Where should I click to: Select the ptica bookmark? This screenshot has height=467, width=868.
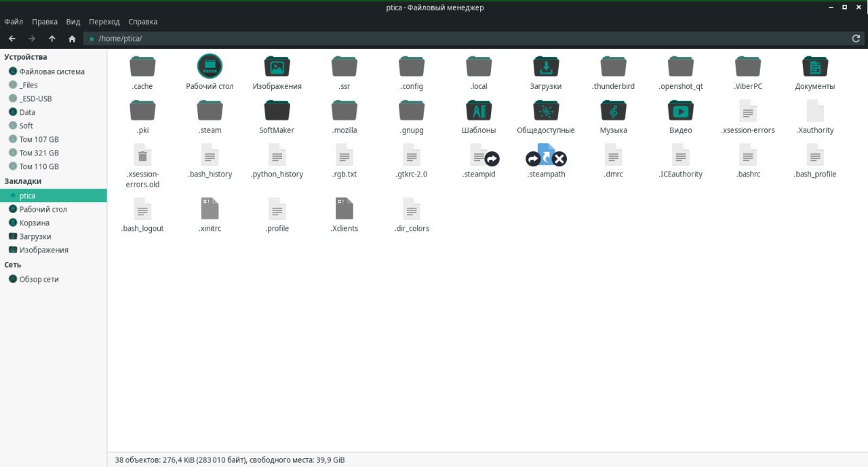point(53,195)
